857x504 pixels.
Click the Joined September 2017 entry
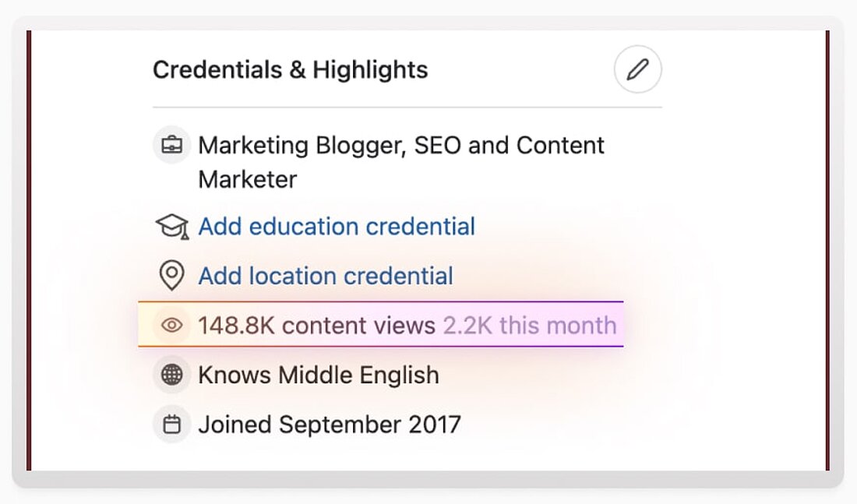click(x=330, y=425)
